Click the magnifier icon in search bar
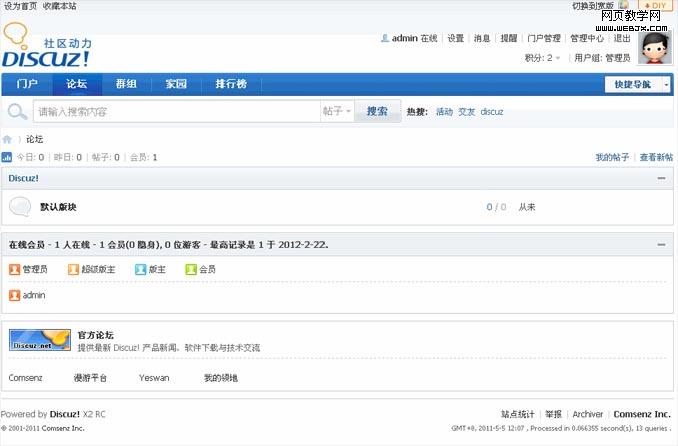678x446 pixels. click(18, 111)
